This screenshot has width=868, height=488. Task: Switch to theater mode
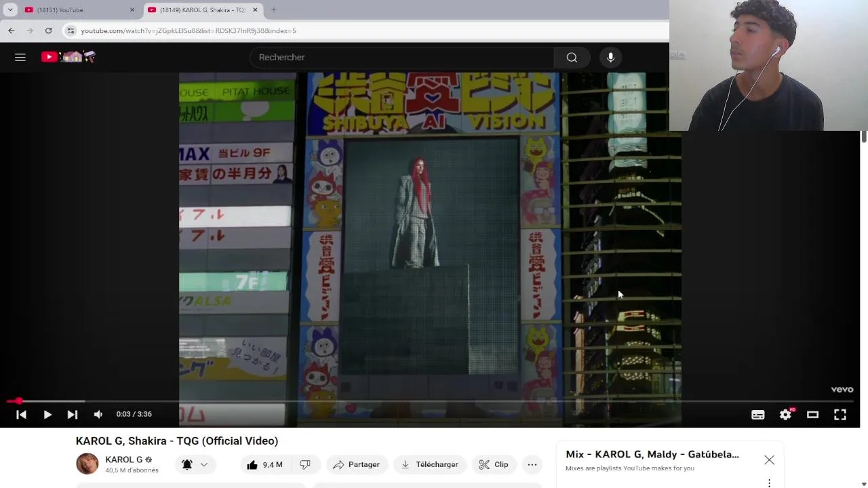812,415
